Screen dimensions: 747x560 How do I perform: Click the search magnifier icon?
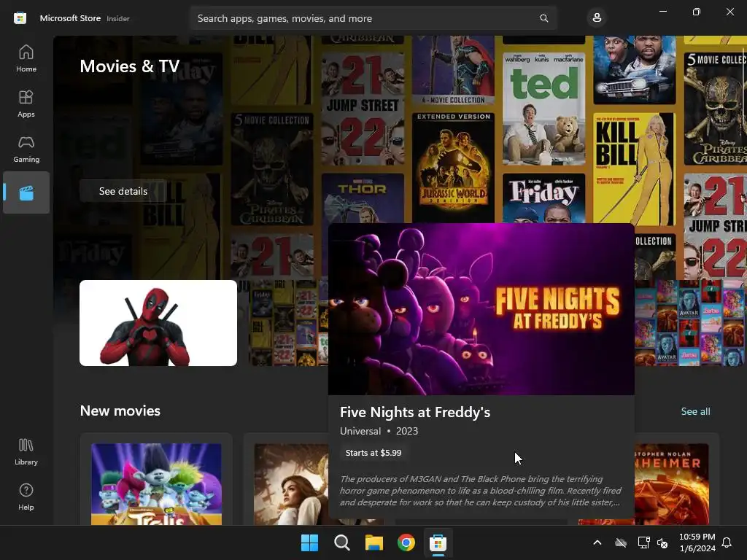click(543, 18)
